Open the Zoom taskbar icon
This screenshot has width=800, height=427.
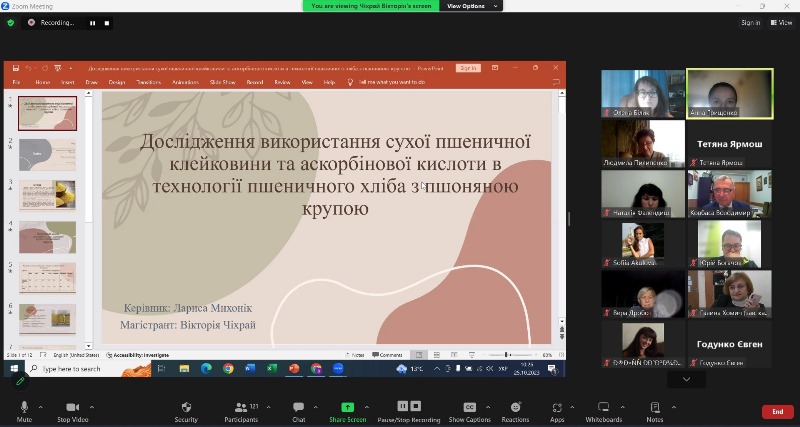pyautogui.click(x=338, y=369)
